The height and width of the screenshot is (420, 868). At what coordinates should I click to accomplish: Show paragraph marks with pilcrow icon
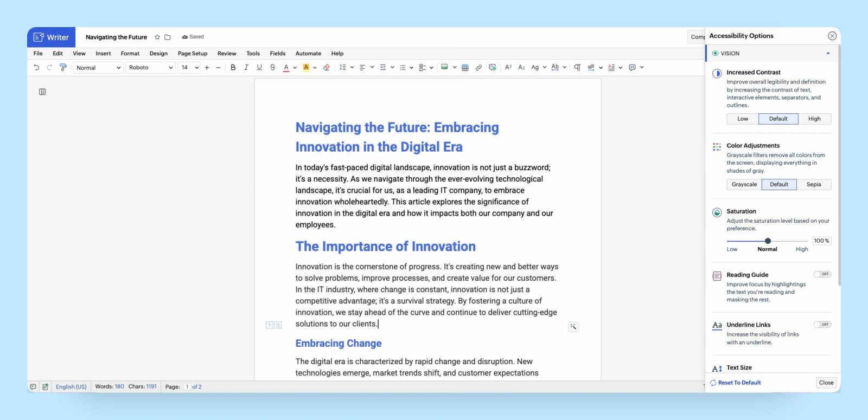click(577, 67)
